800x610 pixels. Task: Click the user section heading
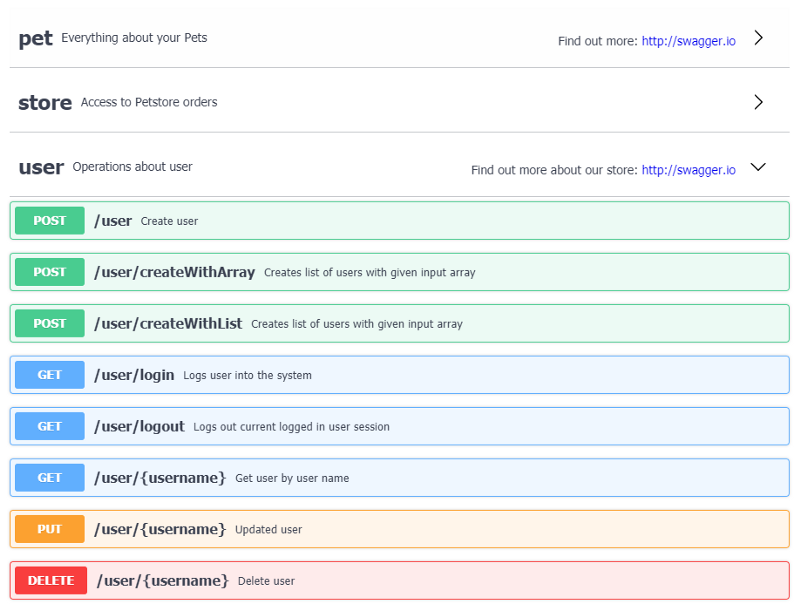(41, 167)
